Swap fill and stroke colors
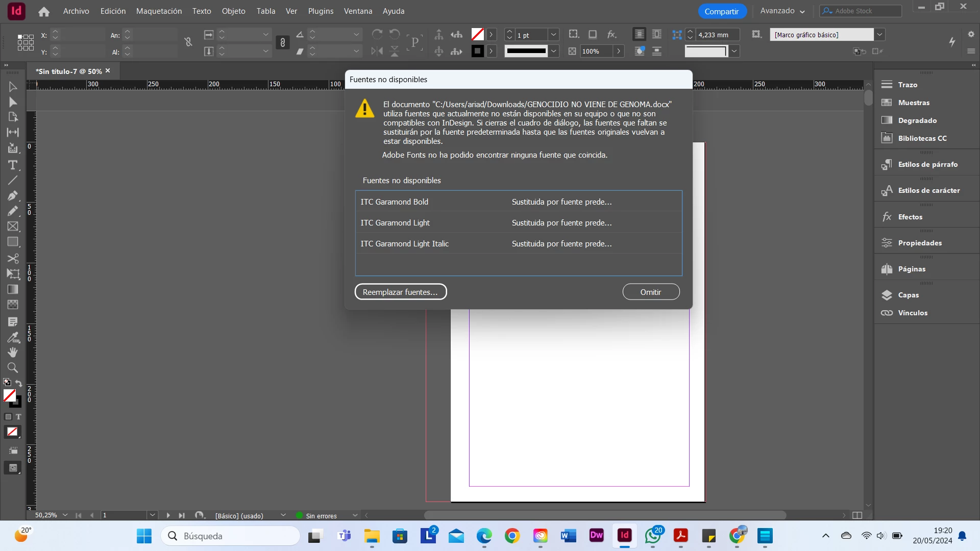 19,383
